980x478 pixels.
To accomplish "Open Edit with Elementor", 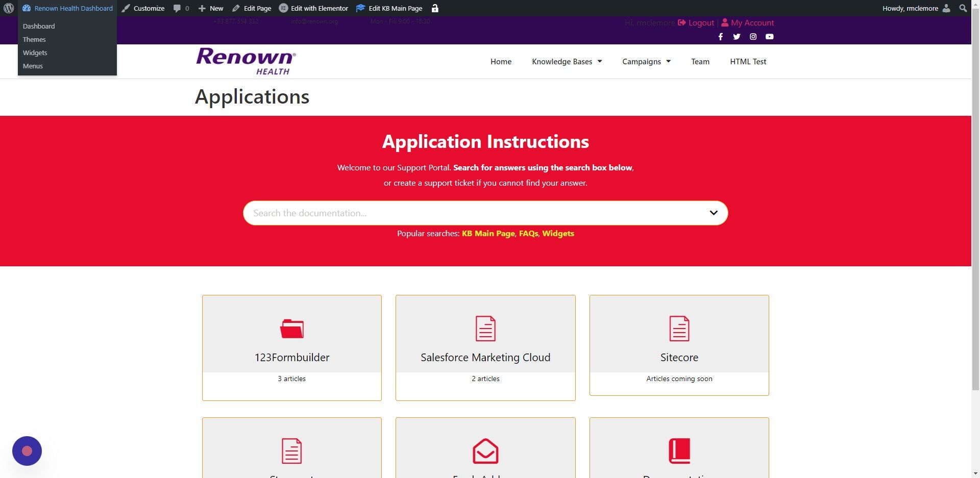I will (314, 8).
